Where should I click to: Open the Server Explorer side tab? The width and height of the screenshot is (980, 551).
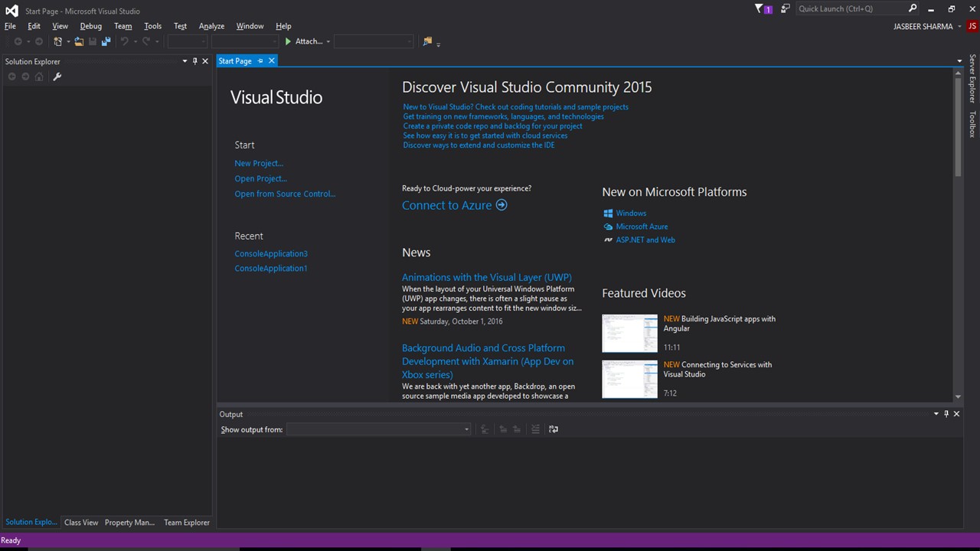pyautogui.click(x=972, y=78)
